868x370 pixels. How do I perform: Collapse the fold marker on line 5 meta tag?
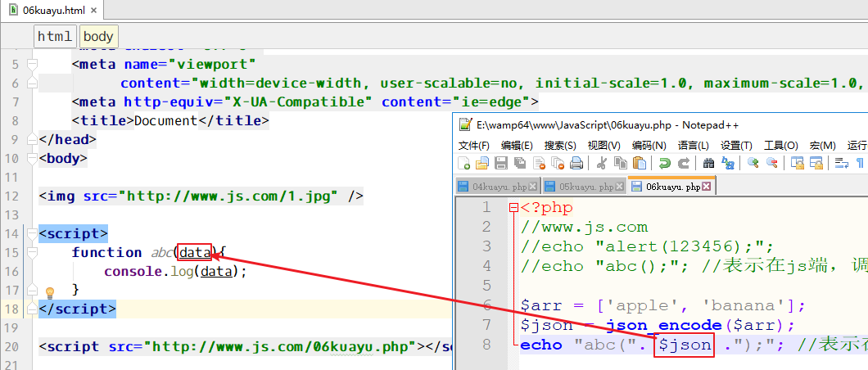pos(32,64)
